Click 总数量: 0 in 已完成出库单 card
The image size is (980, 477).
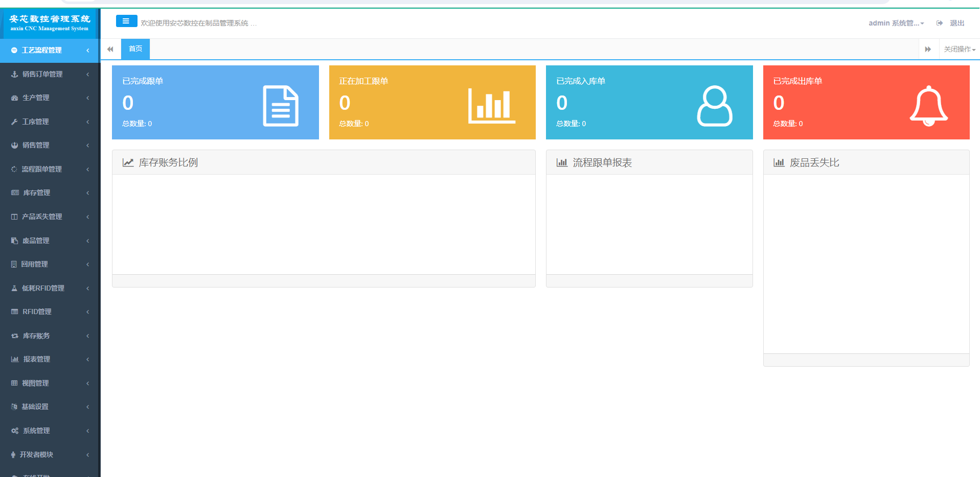788,124
